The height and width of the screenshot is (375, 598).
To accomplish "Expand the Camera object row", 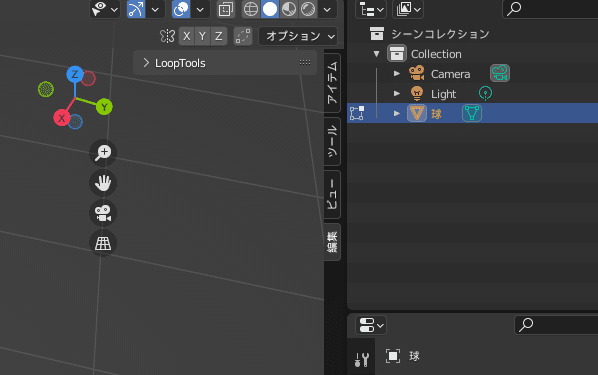I will (397, 73).
